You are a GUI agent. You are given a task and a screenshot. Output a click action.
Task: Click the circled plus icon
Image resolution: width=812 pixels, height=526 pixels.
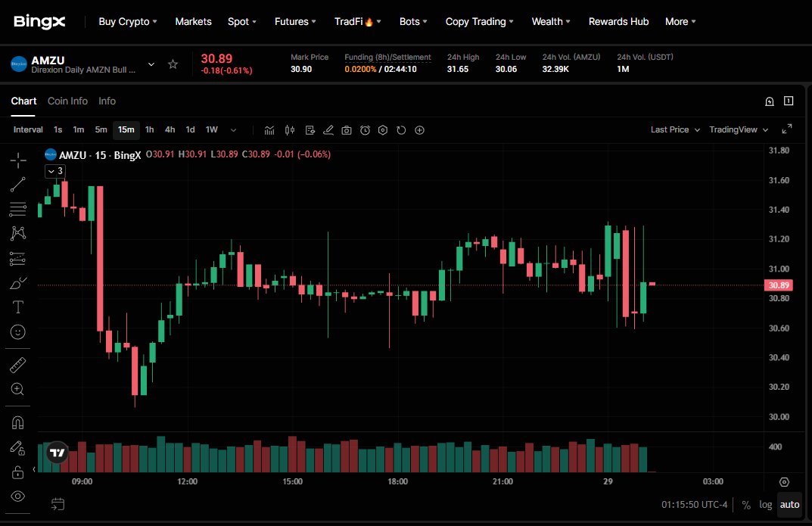[x=419, y=130]
